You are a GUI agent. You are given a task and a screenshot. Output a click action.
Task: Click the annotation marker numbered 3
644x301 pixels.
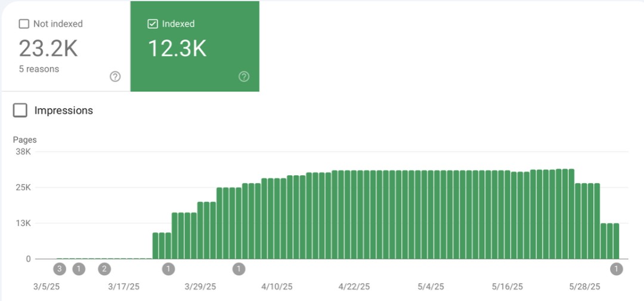(59, 269)
